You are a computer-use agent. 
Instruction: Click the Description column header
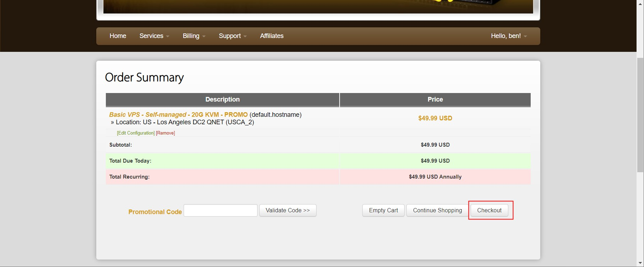[x=222, y=99]
